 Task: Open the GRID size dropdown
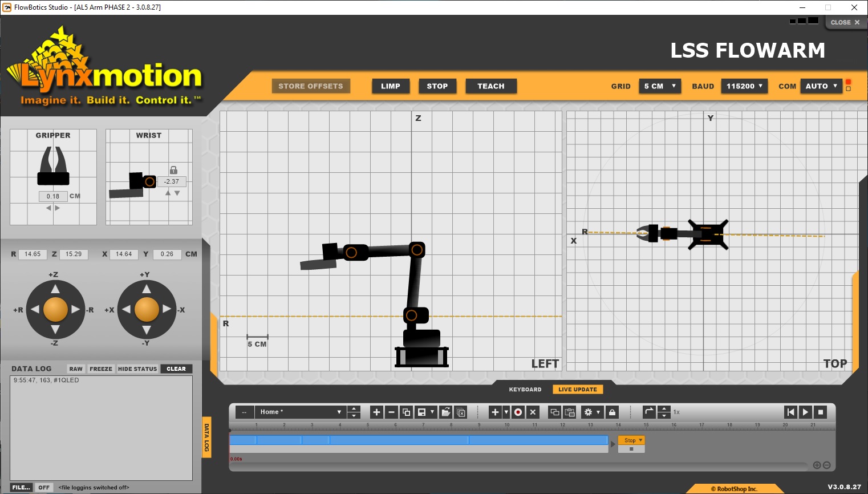pyautogui.click(x=660, y=86)
